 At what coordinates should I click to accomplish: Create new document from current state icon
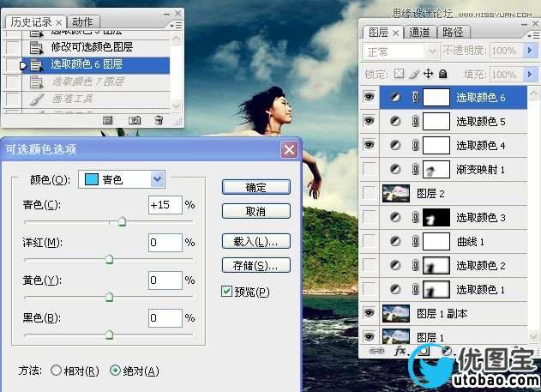[x=108, y=120]
